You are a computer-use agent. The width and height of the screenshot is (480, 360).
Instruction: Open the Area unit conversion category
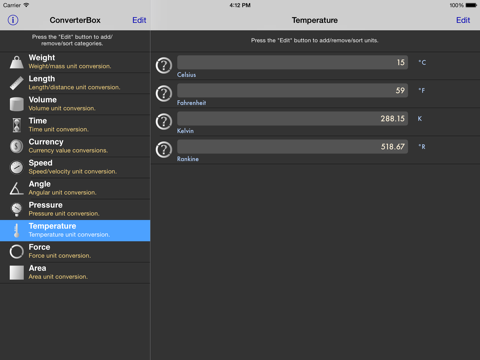click(x=75, y=272)
